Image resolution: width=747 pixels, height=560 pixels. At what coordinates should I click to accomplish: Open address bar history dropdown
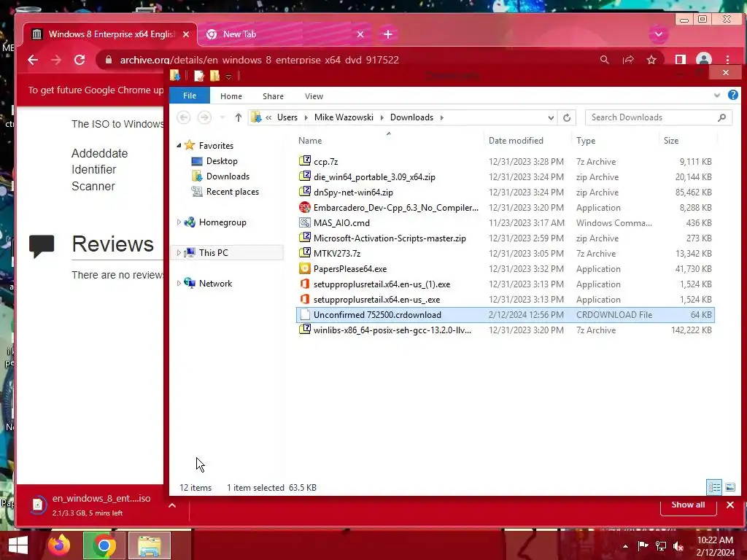coord(551,117)
